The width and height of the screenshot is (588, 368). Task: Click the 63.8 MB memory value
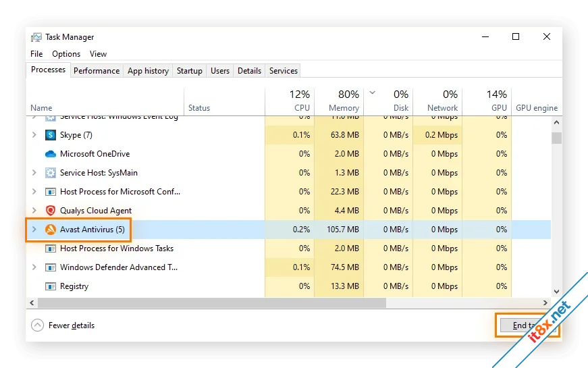tap(344, 135)
